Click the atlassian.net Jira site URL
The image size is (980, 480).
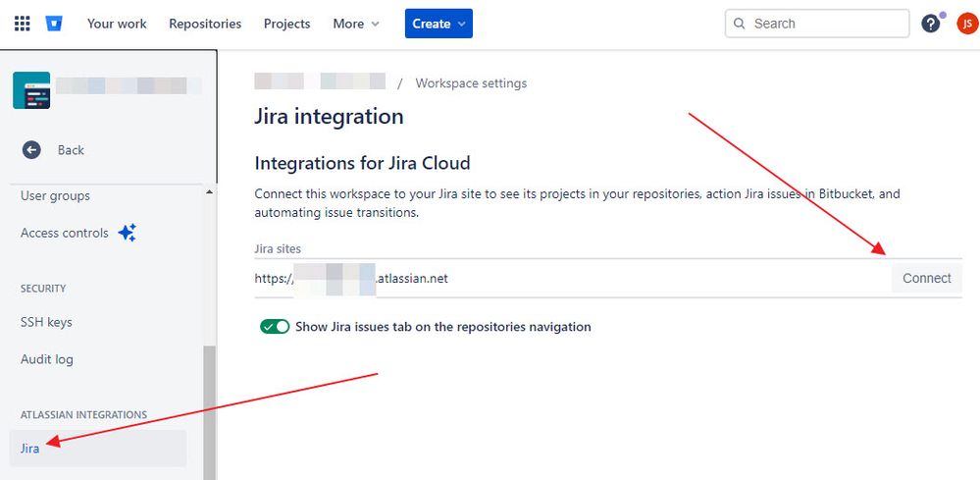[x=351, y=278]
